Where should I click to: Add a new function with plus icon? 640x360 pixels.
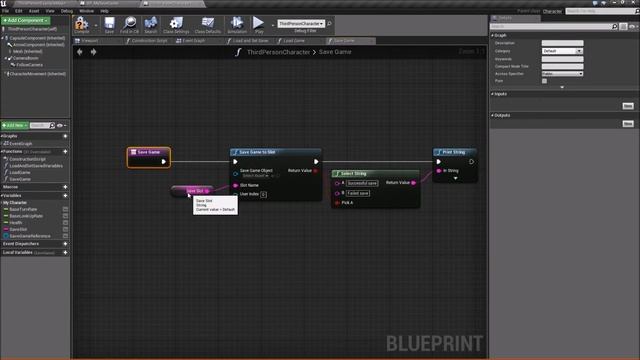tap(65, 151)
